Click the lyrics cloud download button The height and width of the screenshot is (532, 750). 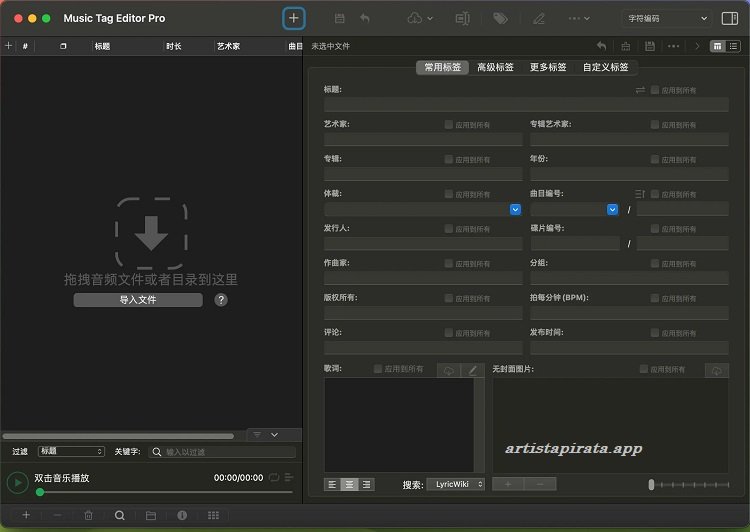point(449,370)
